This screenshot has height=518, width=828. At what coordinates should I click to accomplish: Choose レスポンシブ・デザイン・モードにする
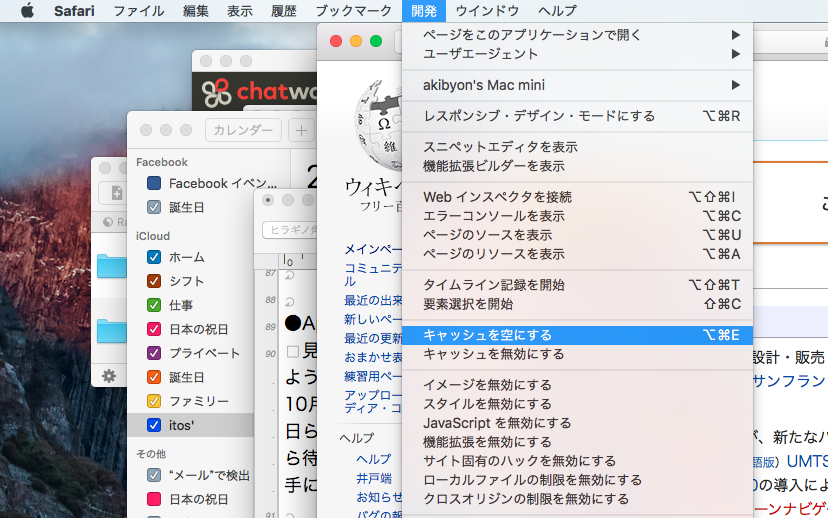point(577,116)
